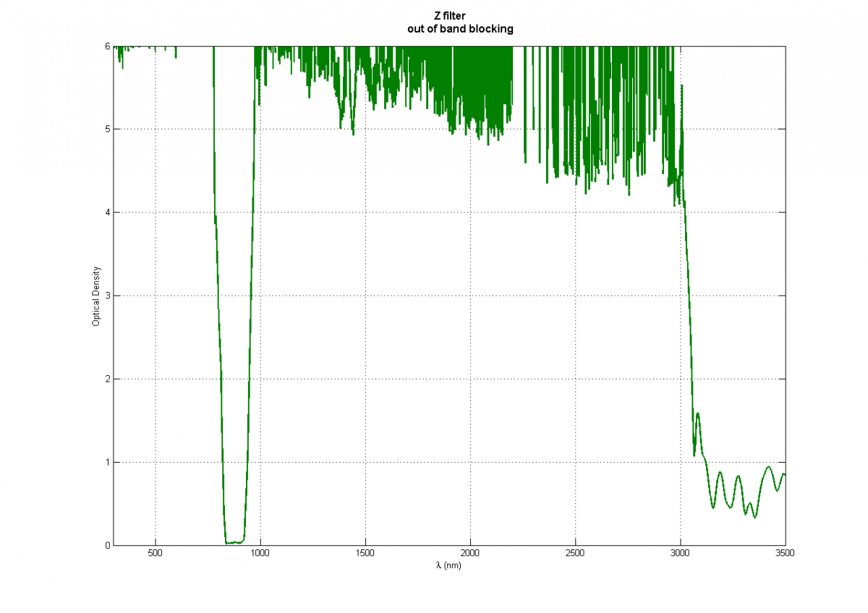Click the y-axis tick label 2

coord(106,379)
